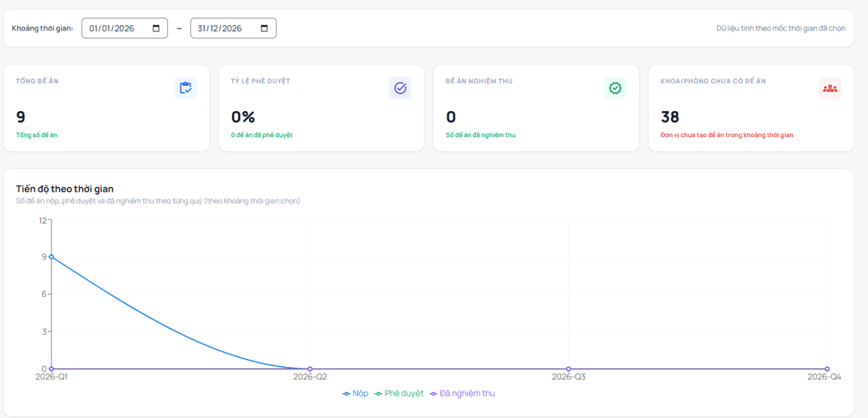
Task: Click the red people icon on Khoa/Phòng card
Action: [830, 88]
